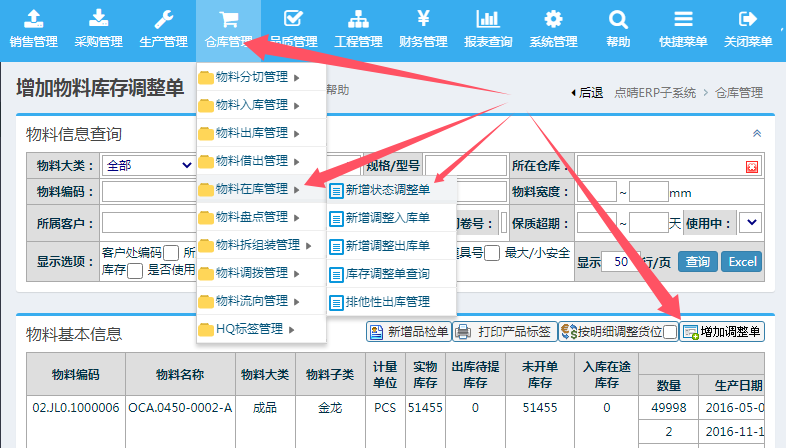Tick the 客户处编码 checkbox
The image size is (786, 448).
tap(171, 253)
